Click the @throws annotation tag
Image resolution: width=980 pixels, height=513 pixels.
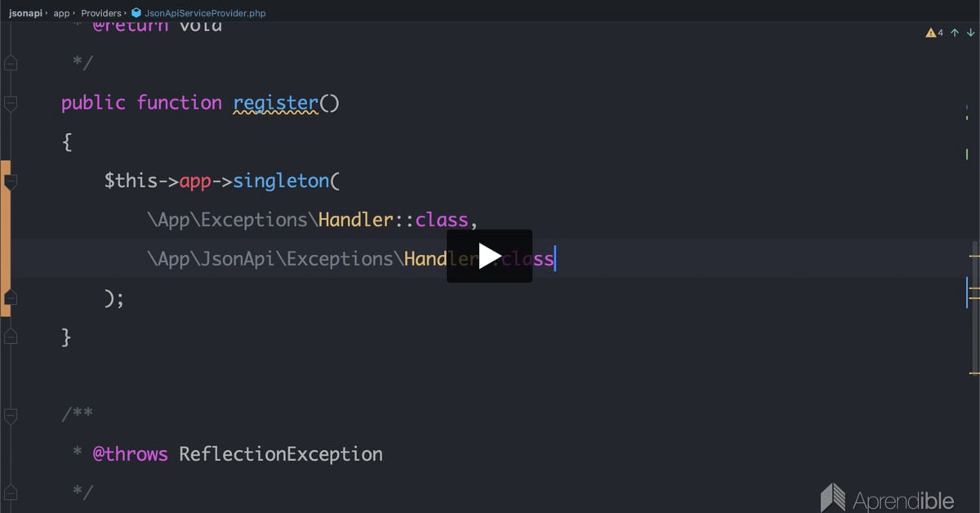(131, 453)
